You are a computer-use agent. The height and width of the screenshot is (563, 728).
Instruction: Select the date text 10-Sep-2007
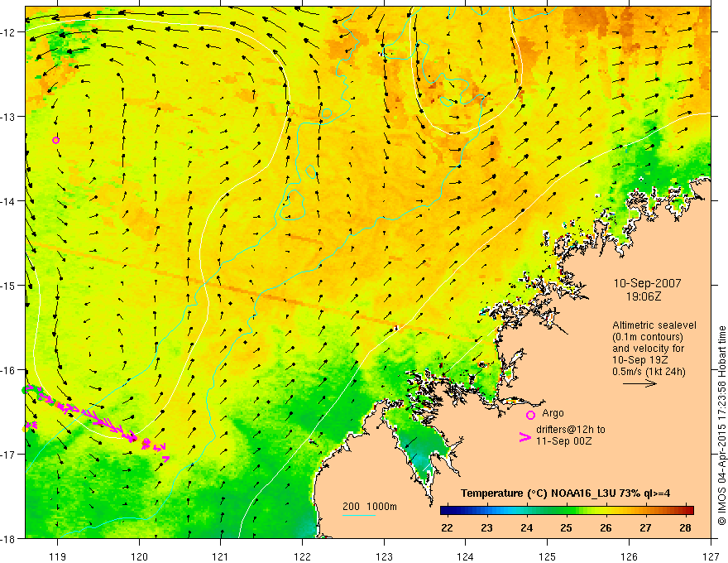(x=648, y=283)
